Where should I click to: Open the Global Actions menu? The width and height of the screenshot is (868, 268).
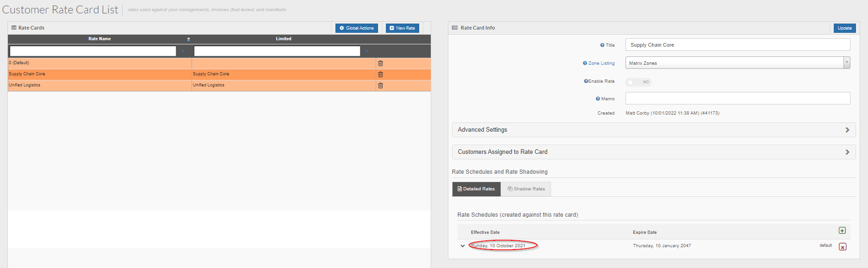tap(357, 28)
